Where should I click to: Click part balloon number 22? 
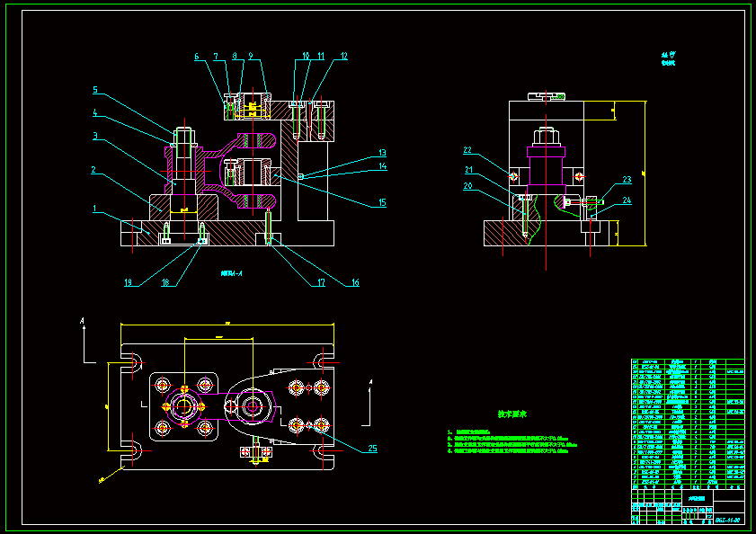(467, 150)
